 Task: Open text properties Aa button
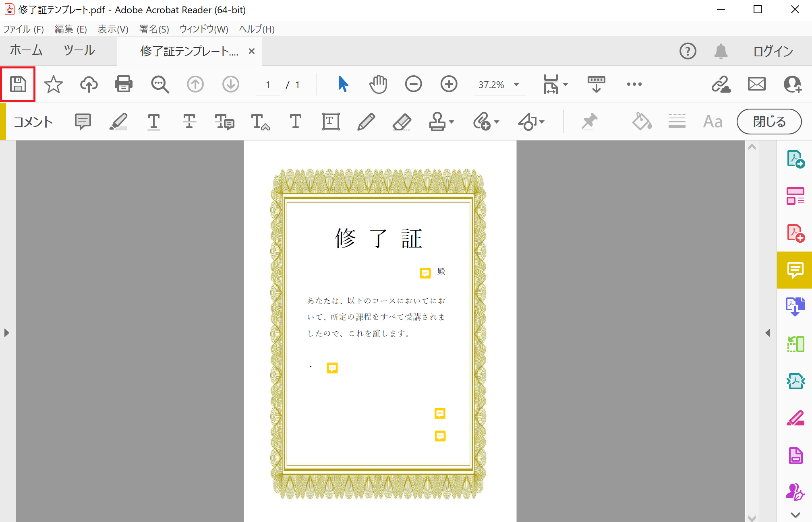click(713, 122)
